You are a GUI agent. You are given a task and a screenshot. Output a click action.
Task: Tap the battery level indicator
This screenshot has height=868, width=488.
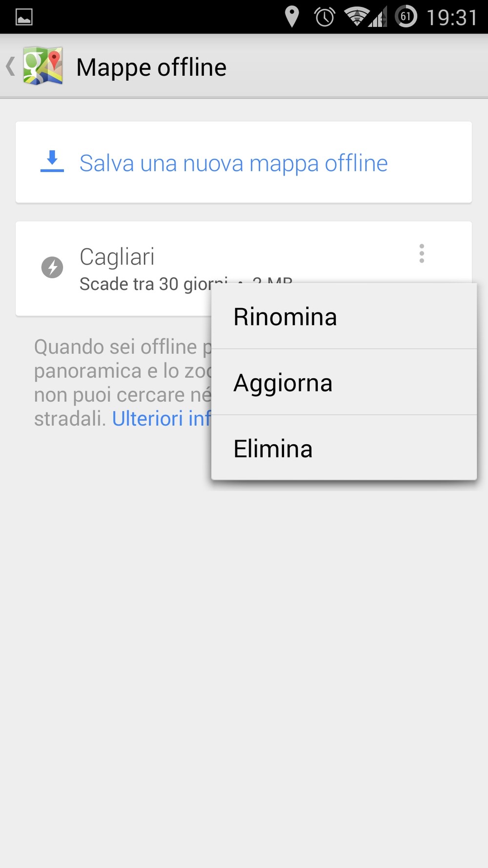(x=406, y=17)
